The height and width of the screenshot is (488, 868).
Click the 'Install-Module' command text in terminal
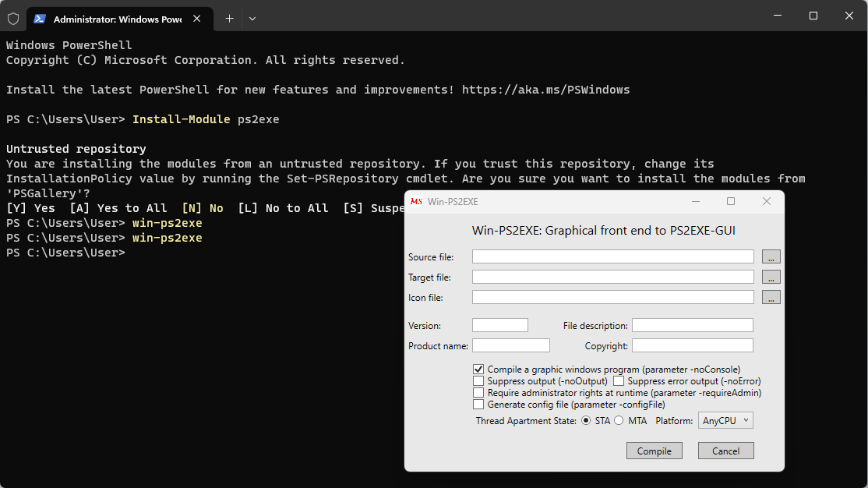[181, 119]
